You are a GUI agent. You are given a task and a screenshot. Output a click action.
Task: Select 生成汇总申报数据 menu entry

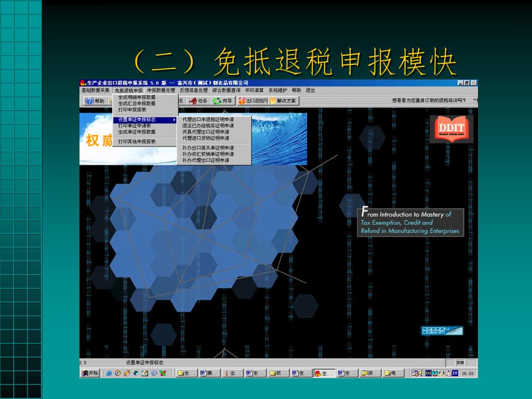[x=145, y=103]
